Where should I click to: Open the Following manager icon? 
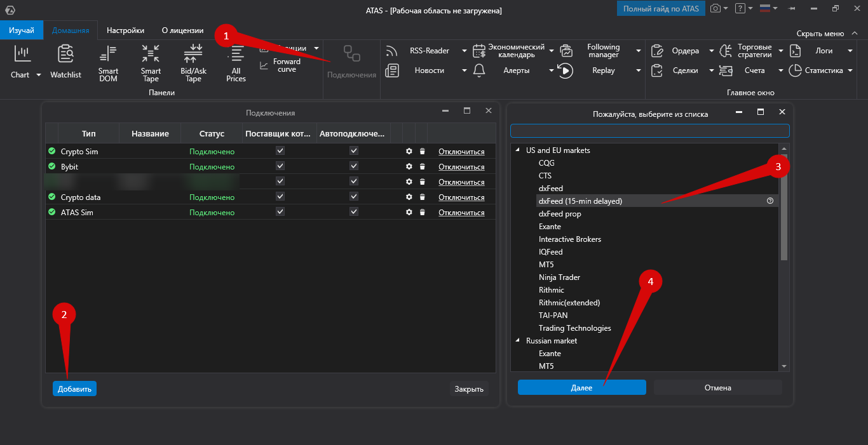pos(566,51)
